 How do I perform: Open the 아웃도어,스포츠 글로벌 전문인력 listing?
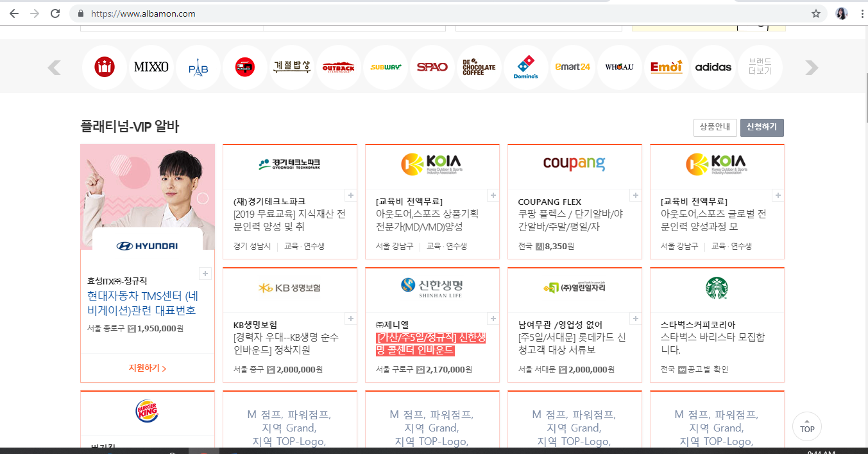(x=713, y=220)
